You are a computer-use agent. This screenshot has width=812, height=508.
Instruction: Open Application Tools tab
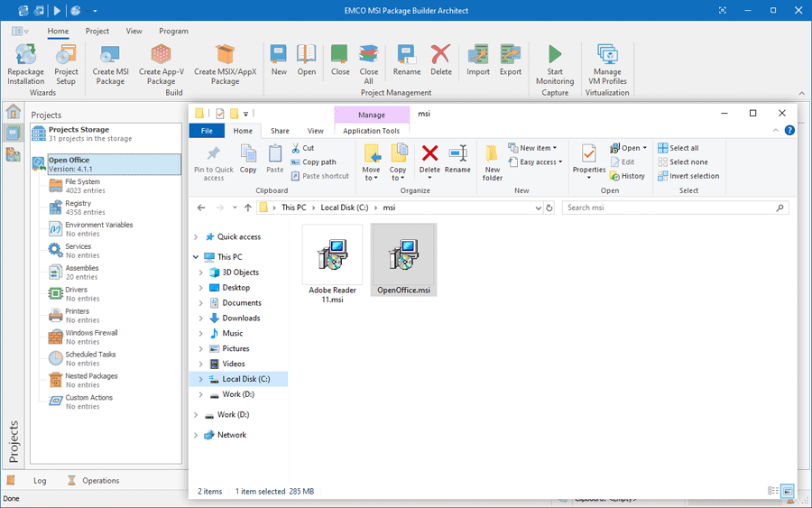[x=372, y=131]
